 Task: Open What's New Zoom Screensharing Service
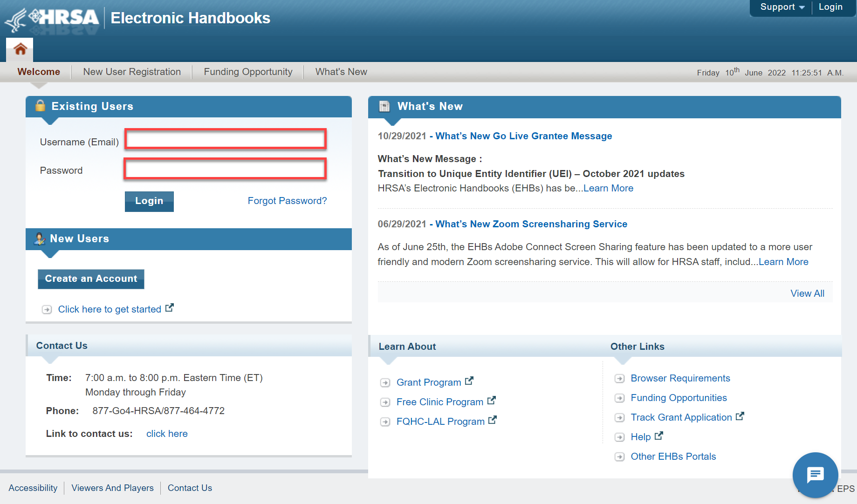click(531, 224)
